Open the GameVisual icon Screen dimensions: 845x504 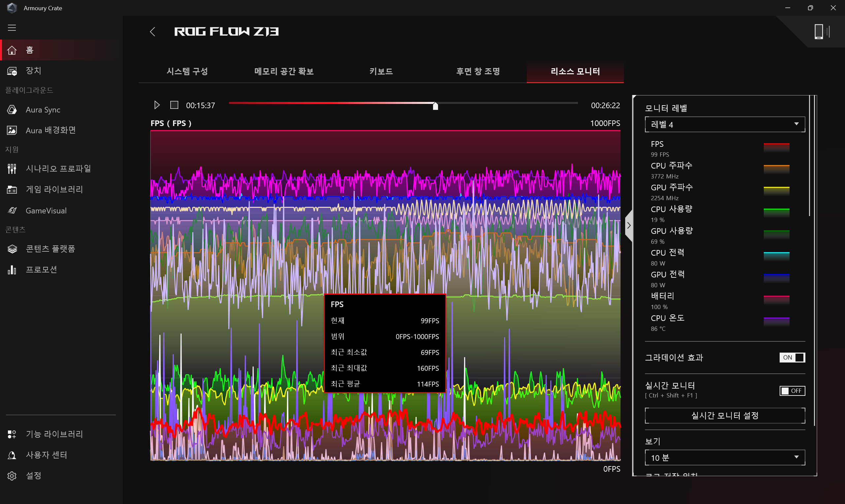pyautogui.click(x=12, y=210)
